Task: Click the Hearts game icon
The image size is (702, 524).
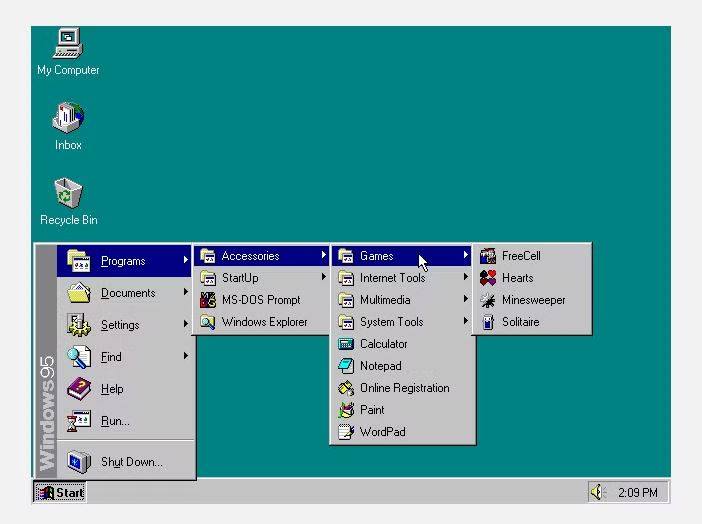Action: pos(488,278)
